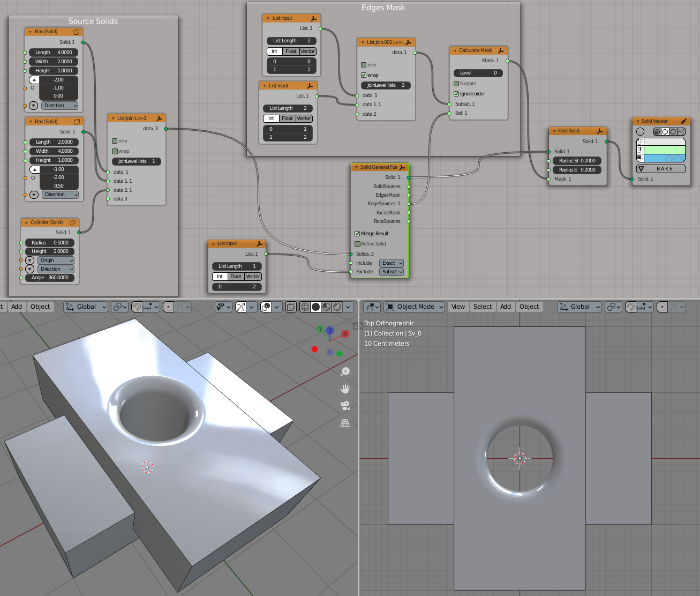
Task: Toggle the vertex display icon in Solid Viewer
Action: [x=640, y=142]
